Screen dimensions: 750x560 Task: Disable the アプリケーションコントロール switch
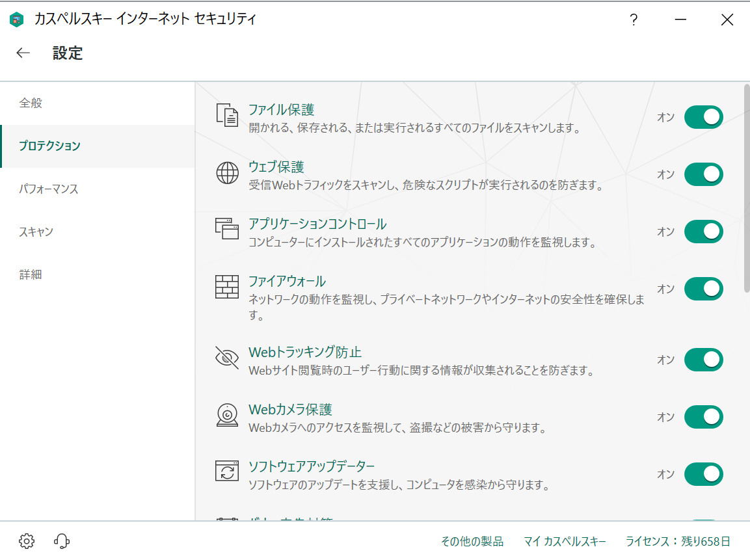[x=704, y=232]
